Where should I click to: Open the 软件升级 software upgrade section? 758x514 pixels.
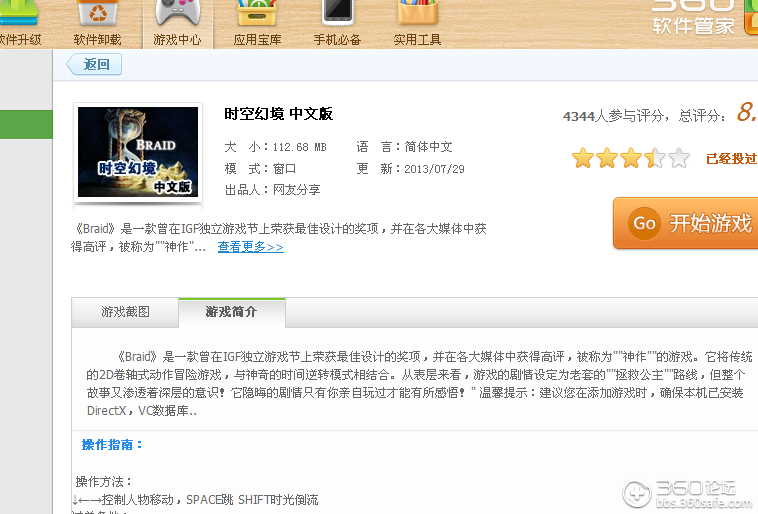click(x=18, y=24)
